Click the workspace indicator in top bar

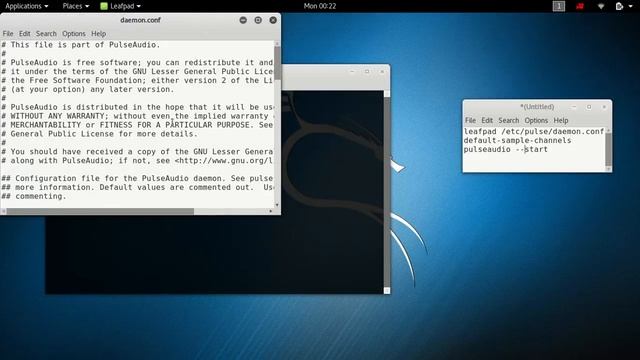pyautogui.click(x=559, y=6)
